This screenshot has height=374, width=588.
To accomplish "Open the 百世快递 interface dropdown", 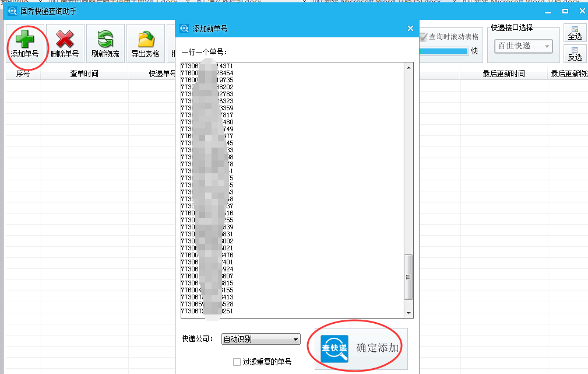I will point(523,46).
